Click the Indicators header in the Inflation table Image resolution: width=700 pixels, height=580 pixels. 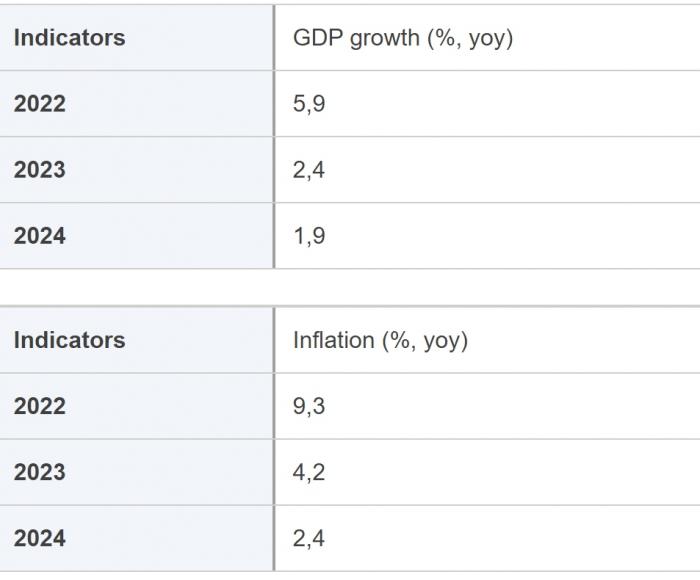[x=69, y=340]
